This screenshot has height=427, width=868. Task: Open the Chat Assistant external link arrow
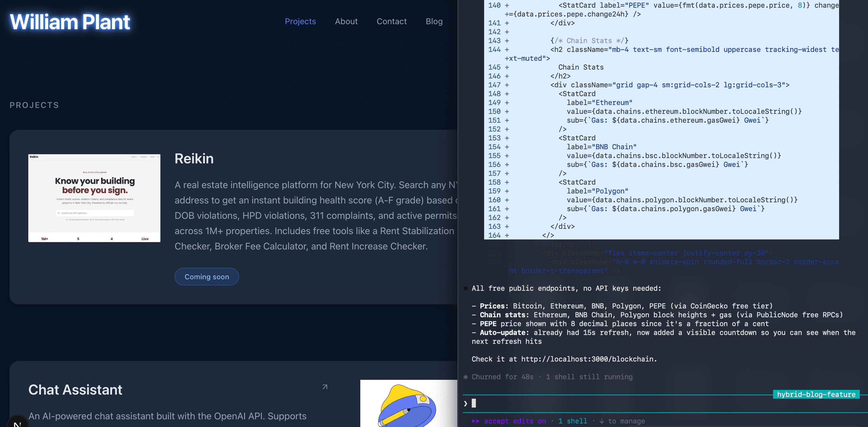click(x=325, y=387)
